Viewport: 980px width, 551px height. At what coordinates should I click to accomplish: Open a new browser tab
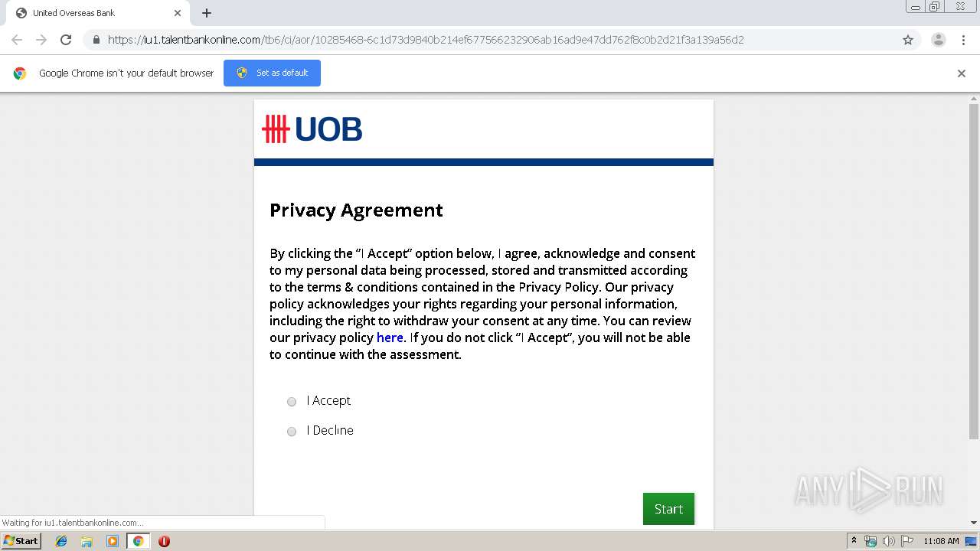click(207, 13)
